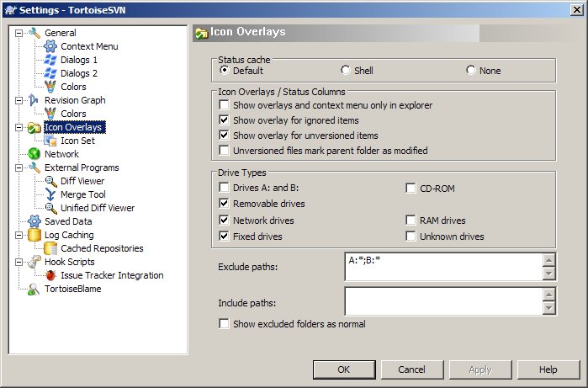Screen dimensions: 588x388
Task: Click the Saved Data gear icon
Action: point(34,221)
